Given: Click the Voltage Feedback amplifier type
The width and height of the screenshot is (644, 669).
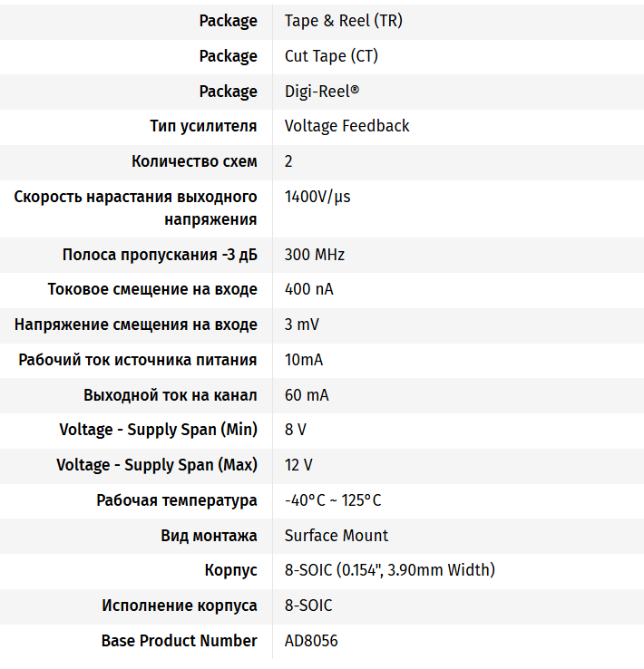Looking at the screenshot, I should tap(346, 126).
